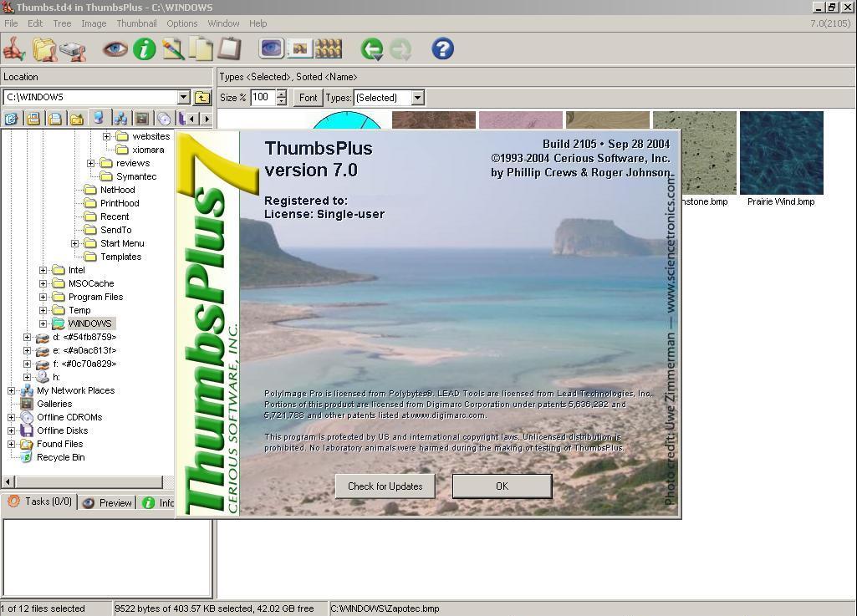Select Found Files in the tree
857x616 pixels.
click(59, 445)
